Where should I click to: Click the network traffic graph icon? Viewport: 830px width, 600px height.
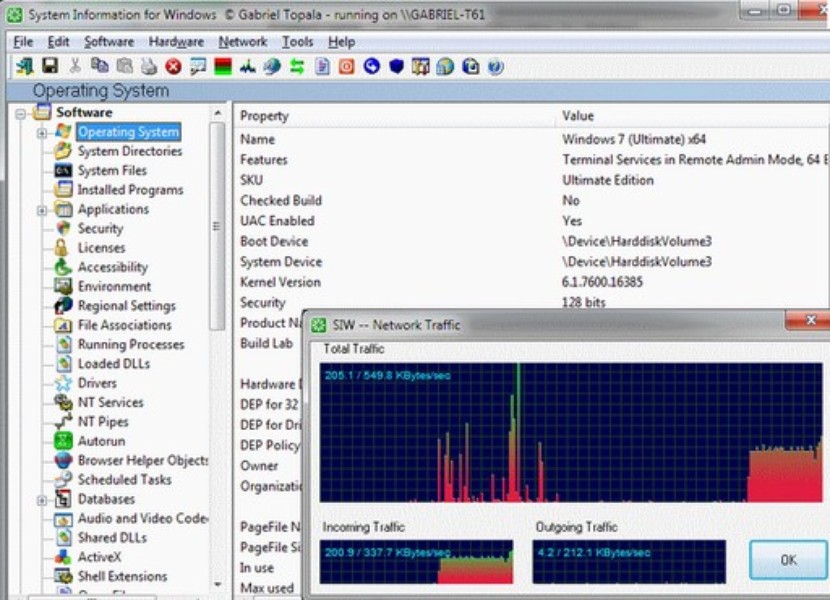point(247,67)
